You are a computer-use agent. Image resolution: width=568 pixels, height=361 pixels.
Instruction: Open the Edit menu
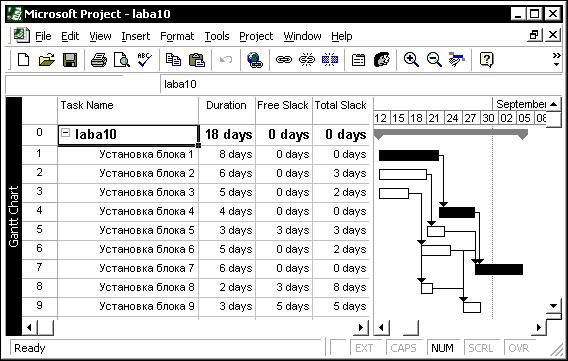coord(70,36)
